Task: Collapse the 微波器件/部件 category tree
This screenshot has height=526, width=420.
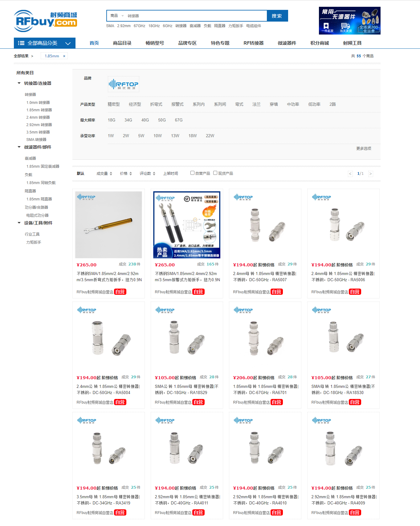Action: [19, 147]
